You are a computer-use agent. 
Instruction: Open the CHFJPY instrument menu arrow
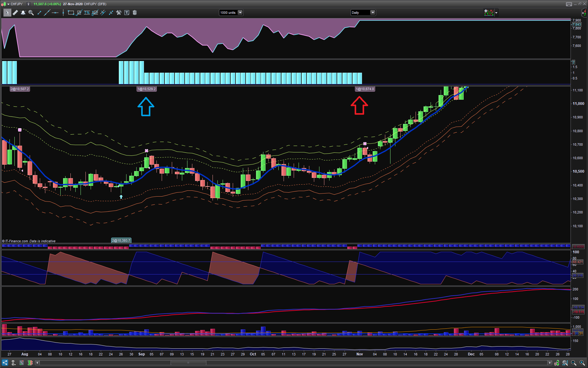coord(8,4)
